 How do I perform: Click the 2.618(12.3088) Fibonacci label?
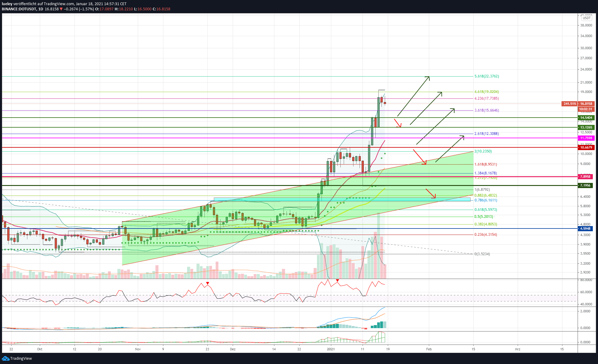click(487, 134)
